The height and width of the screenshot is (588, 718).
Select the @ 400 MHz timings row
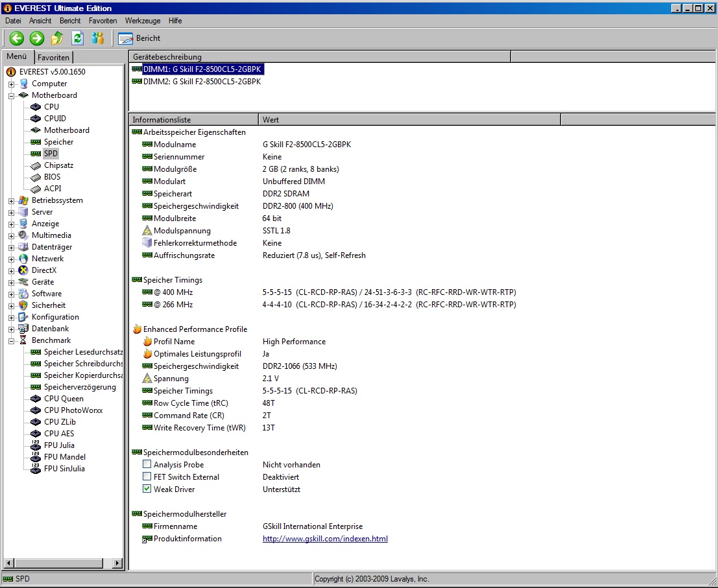[329, 292]
